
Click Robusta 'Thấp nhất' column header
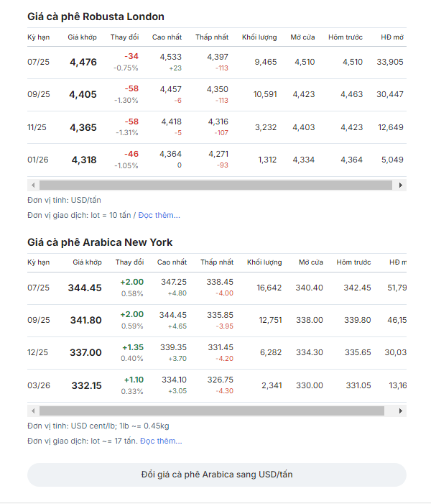click(212, 37)
